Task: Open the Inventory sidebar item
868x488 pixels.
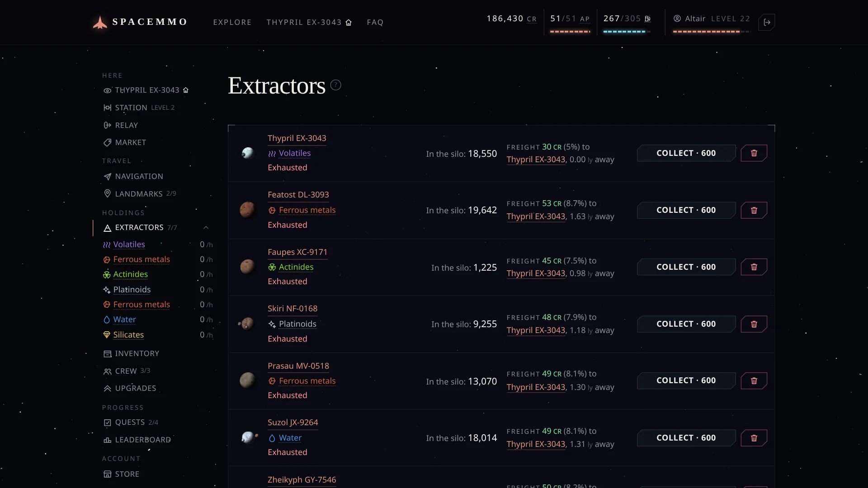Action: pyautogui.click(x=132, y=353)
